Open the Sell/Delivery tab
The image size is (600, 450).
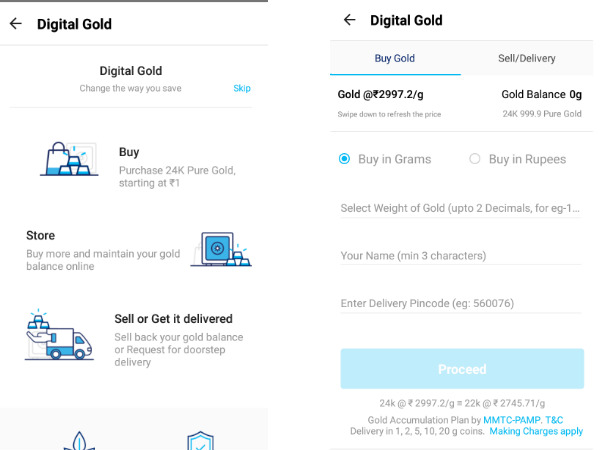click(x=526, y=59)
